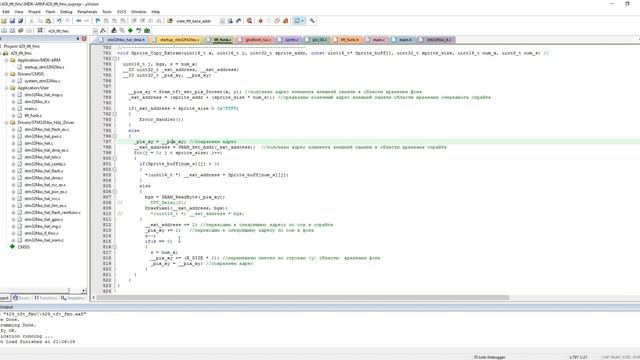The height and width of the screenshot is (360, 640).
Task: Collapse the Application/MDK-ARM folder
Action: [7, 60]
